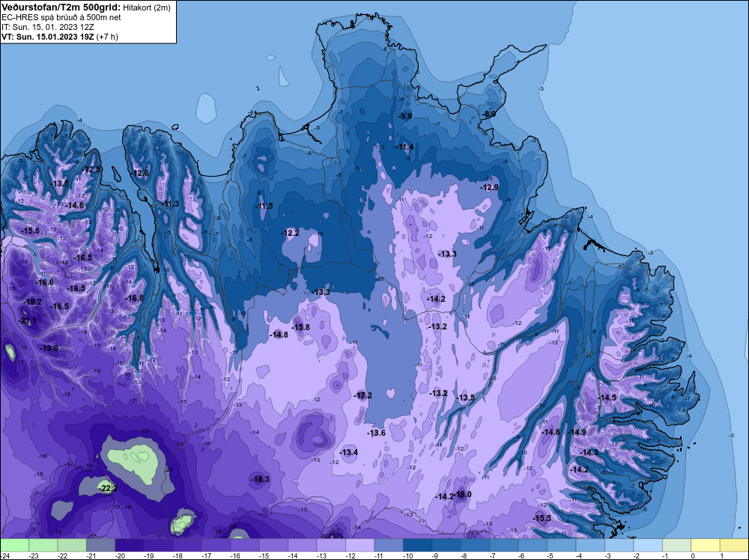Click the -19.2 temperature value
749x560 pixels.
pos(33,302)
